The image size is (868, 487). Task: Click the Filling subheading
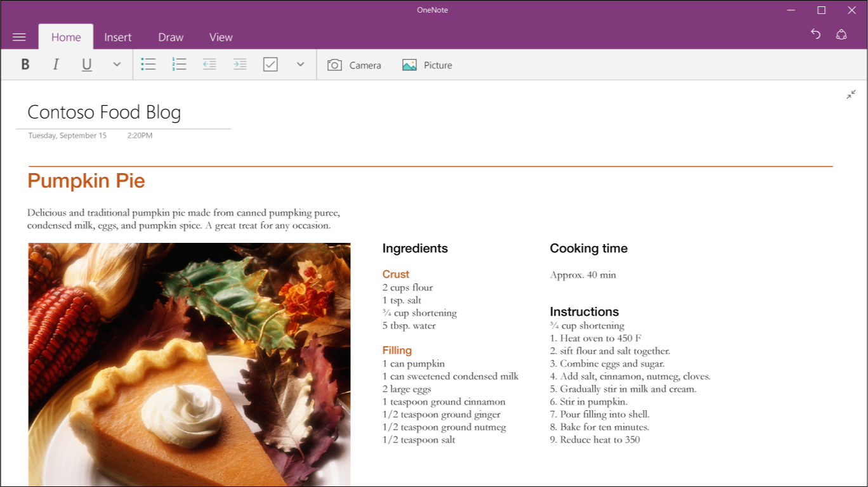pyautogui.click(x=397, y=351)
